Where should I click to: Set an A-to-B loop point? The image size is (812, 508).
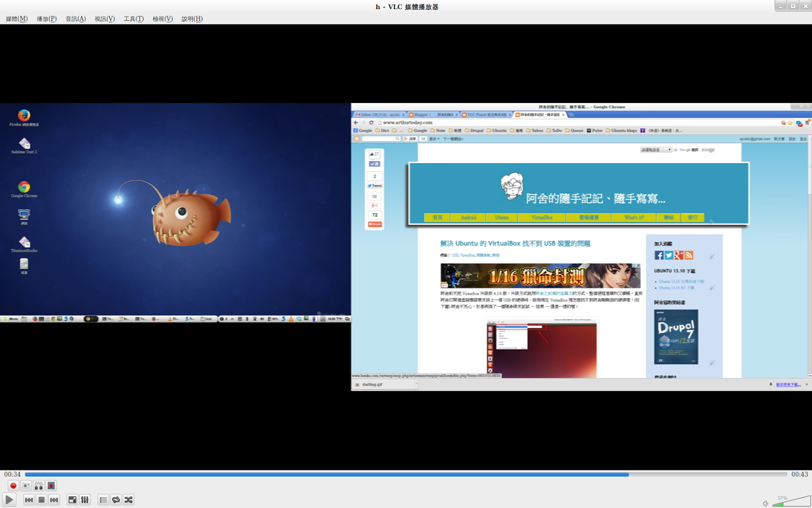[39, 485]
